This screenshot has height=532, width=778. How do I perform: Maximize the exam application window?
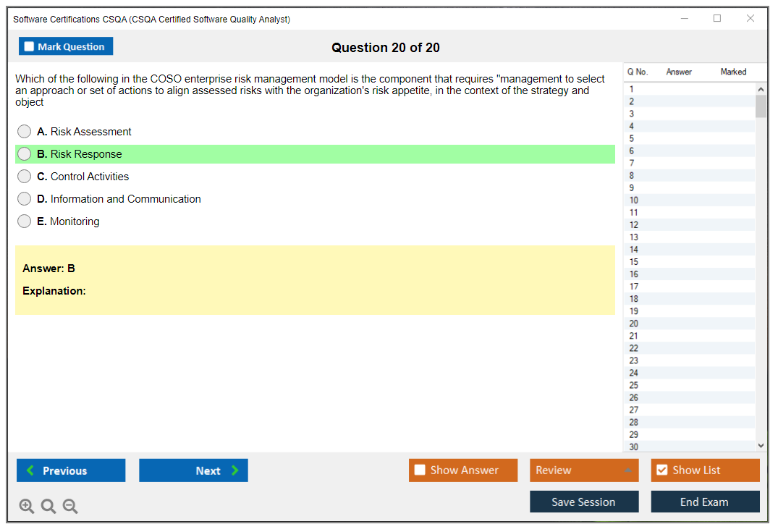[717, 19]
